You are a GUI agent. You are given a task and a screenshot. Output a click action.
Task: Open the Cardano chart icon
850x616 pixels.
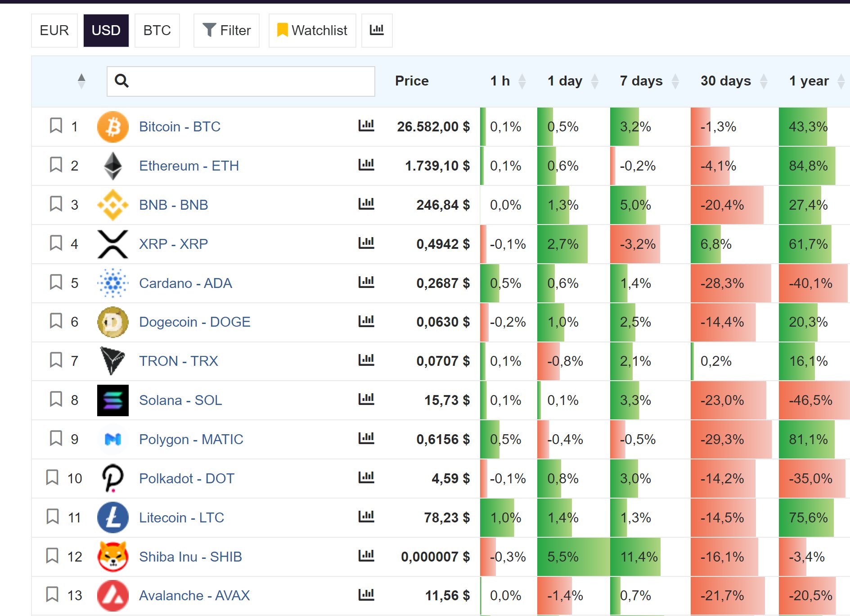pos(366,282)
